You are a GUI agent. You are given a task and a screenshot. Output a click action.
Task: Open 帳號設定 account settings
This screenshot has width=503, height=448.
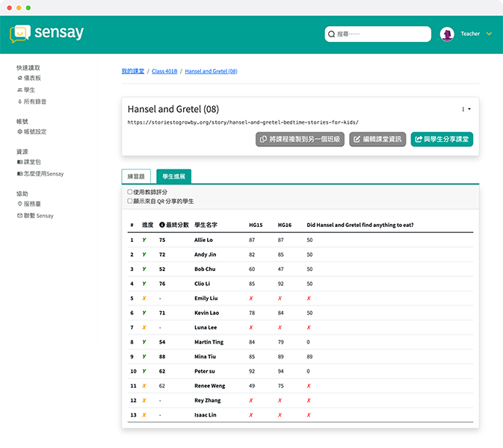(34, 131)
